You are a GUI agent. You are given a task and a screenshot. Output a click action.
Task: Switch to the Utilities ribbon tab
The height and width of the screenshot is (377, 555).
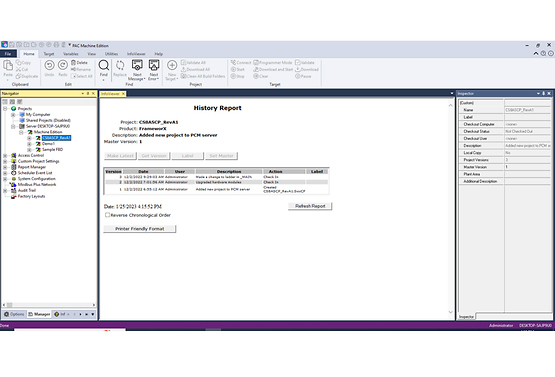tap(111, 54)
